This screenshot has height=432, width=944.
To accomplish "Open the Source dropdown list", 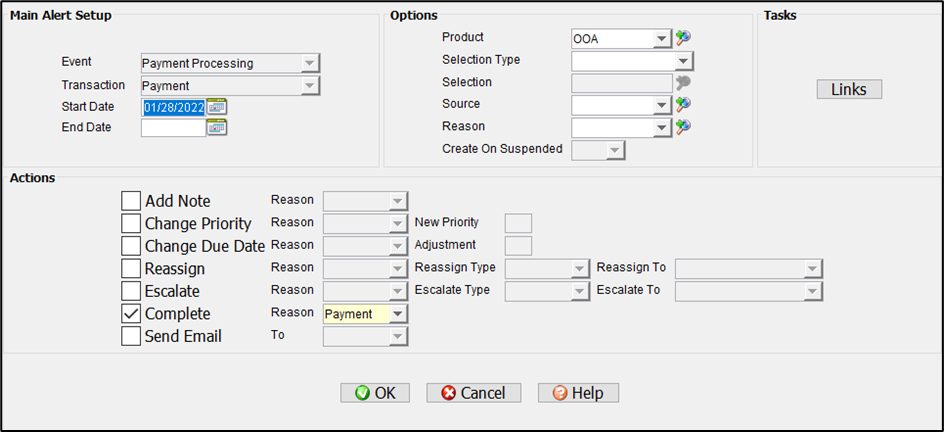I will tap(661, 105).
